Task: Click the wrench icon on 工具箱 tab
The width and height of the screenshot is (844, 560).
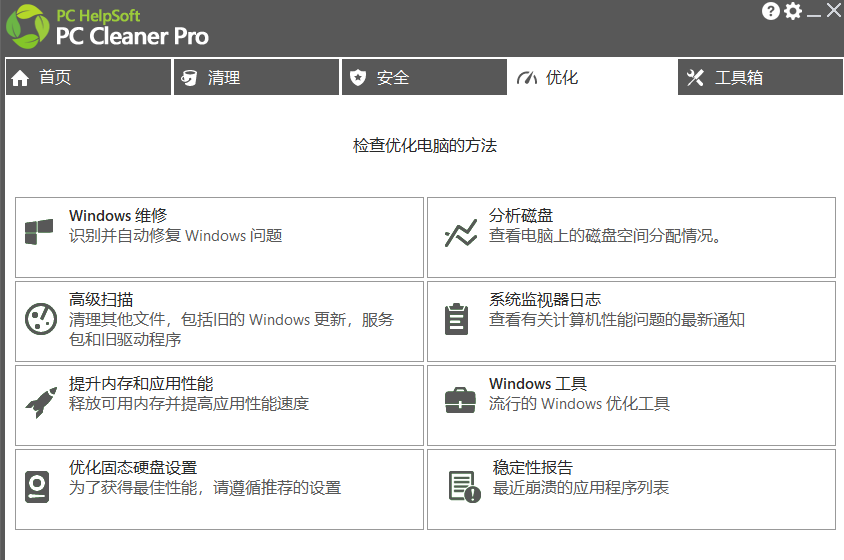Action: coord(695,78)
